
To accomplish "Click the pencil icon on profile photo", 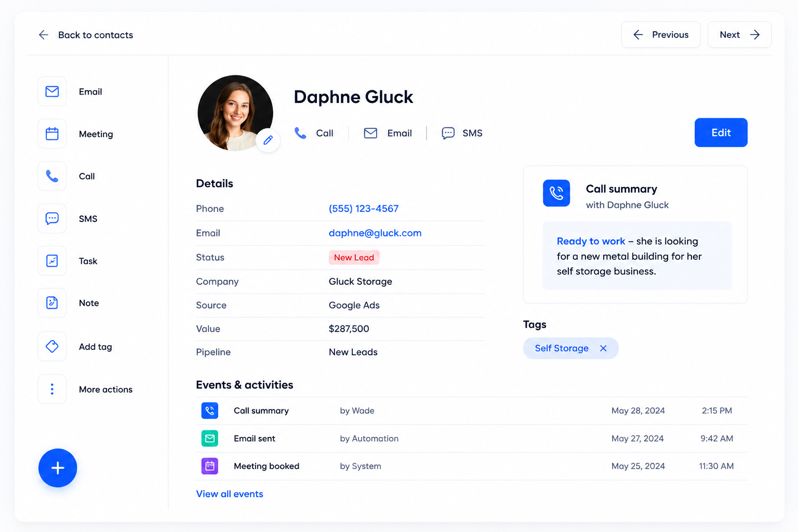I will point(268,140).
